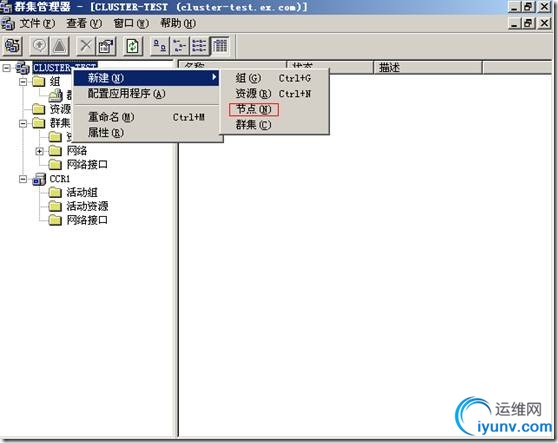Open the properties toolbar icon
Image resolution: width=558 pixels, height=443 pixels.
(106, 46)
